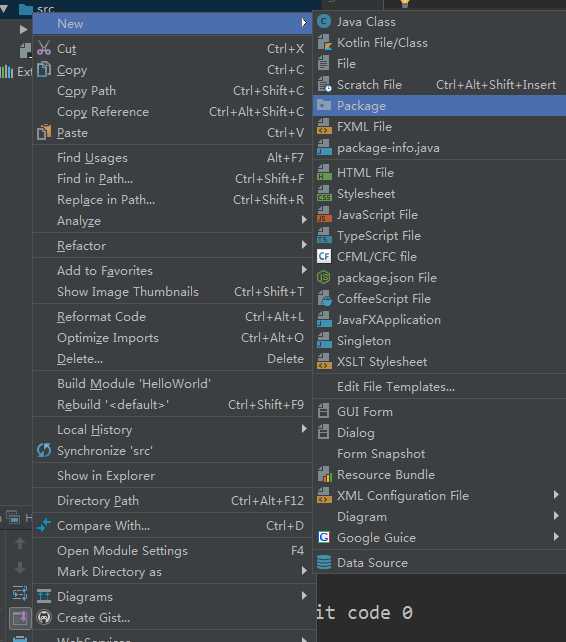Screen dimensions: 566x642
Task: Click the HTML File icon
Action: click(324, 172)
